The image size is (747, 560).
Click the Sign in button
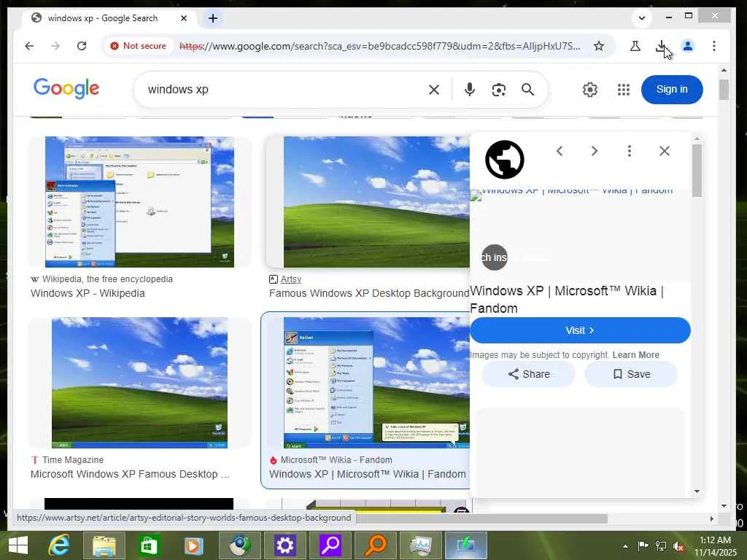(672, 90)
